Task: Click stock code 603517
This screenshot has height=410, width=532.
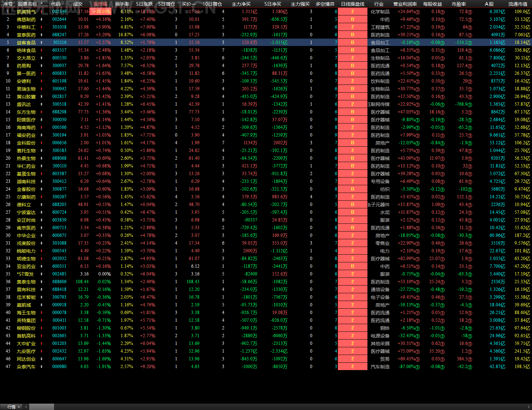Action: (x=59, y=50)
